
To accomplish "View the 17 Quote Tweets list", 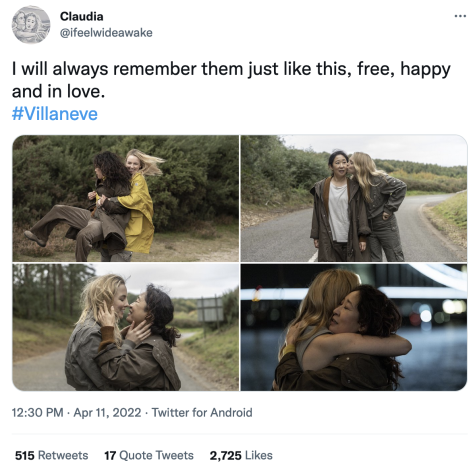I will click(x=149, y=455).
